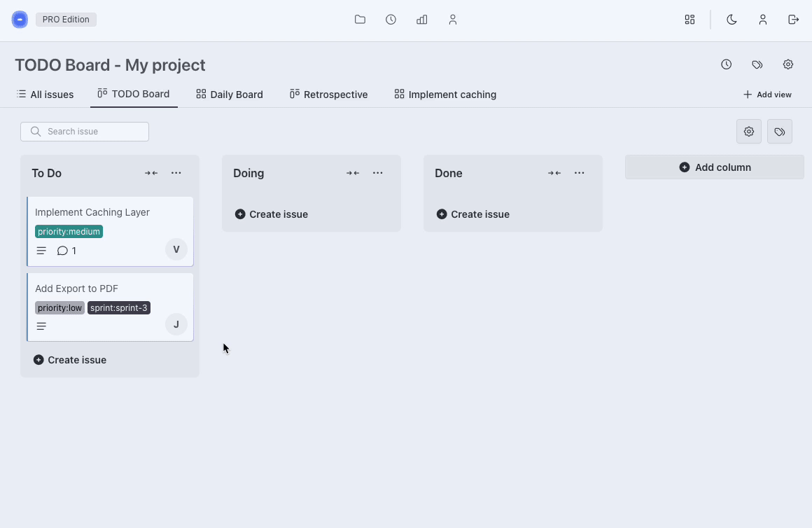Collapse the Doing column
Screen dimensions: 812x528
[x=353, y=173]
